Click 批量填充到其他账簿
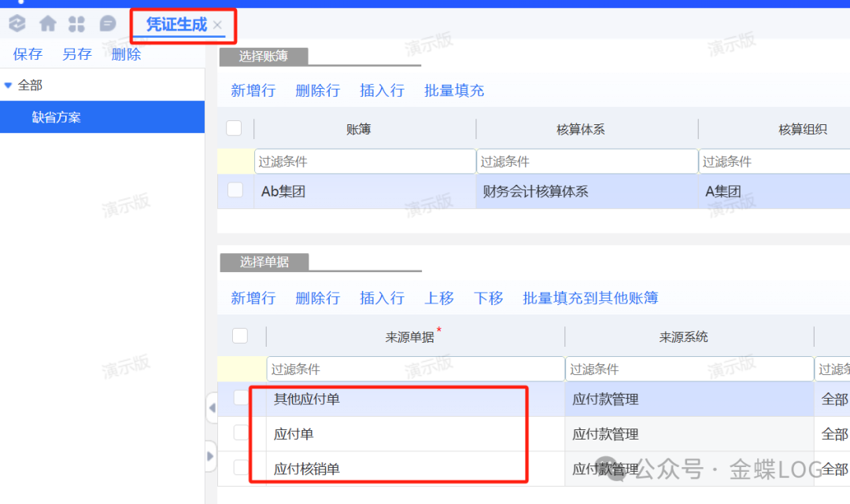This screenshot has height=504, width=850. 590,298
